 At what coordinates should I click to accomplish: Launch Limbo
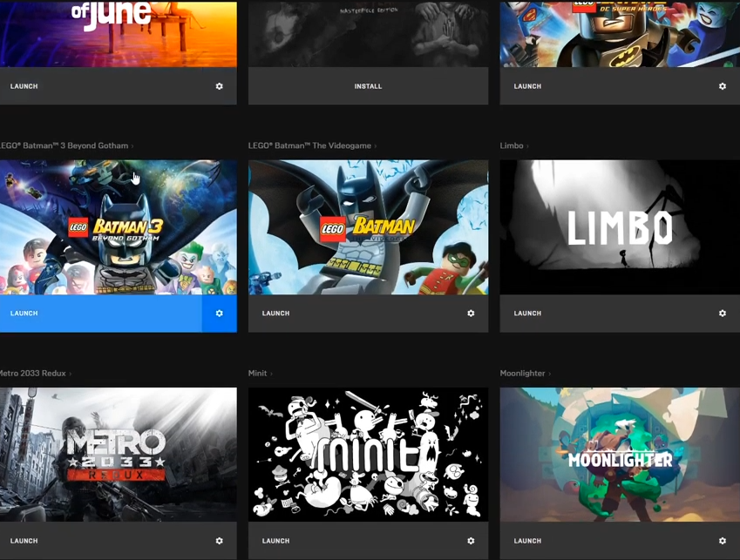[x=527, y=314]
